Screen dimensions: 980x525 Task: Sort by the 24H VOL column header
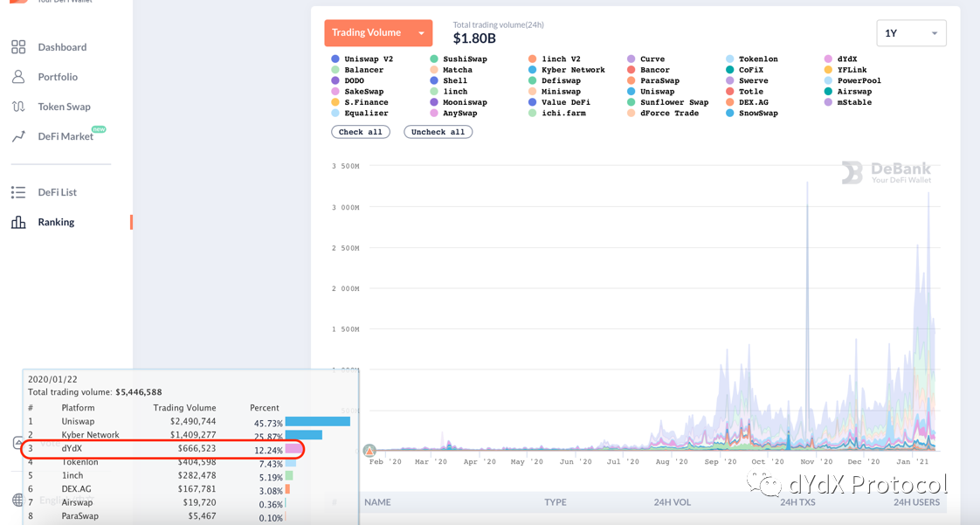tap(672, 502)
